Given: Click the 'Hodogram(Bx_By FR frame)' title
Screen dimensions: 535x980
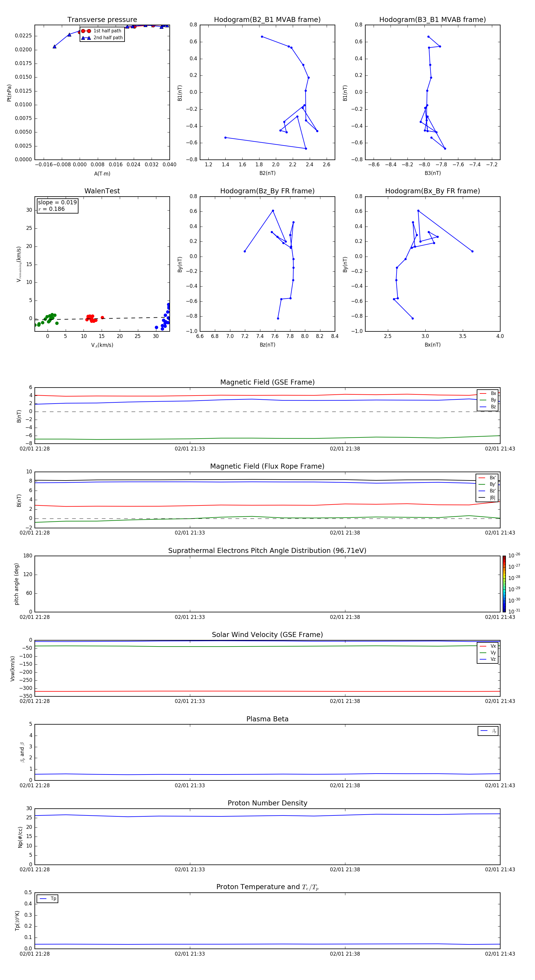Looking at the screenshot, I should pyautogui.click(x=432, y=191).
